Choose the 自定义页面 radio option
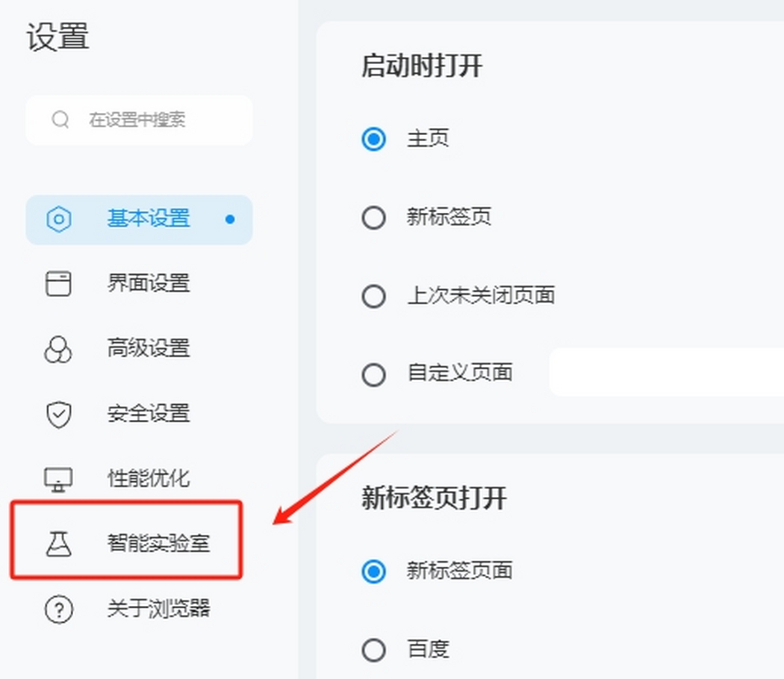784x679 pixels. [374, 375]
